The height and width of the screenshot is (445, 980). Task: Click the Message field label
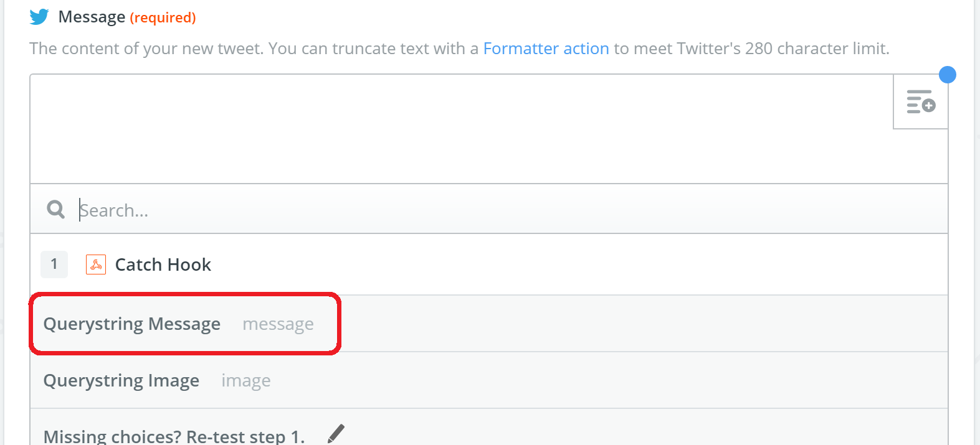(x=92, y=17)
